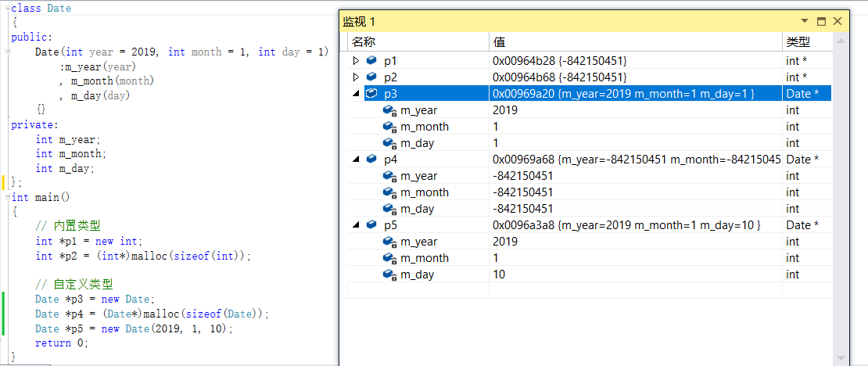
Task: Collapse the p5 watch variable
Action: (x=356, y=225)
